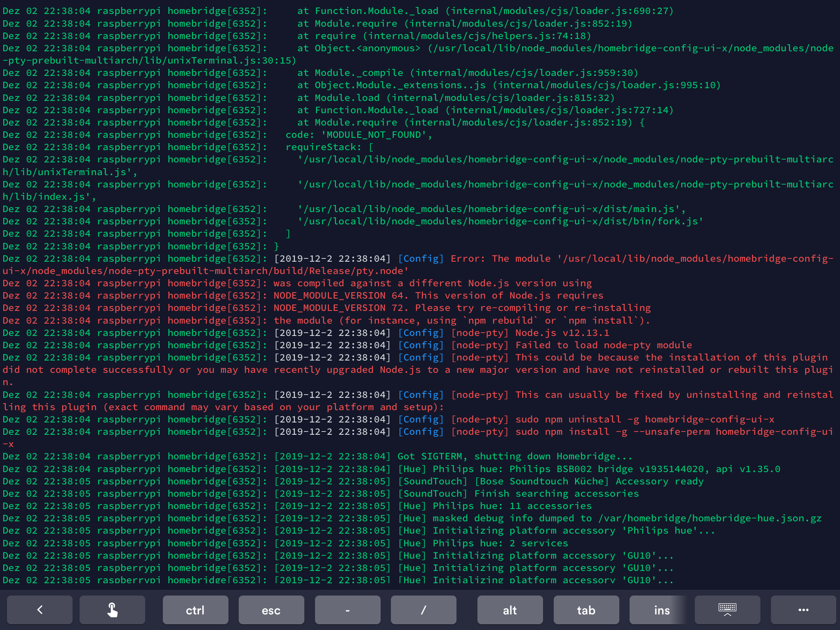Click the 'Got SIGTERM, shutting down Homebridge' line

click(515, 456)
